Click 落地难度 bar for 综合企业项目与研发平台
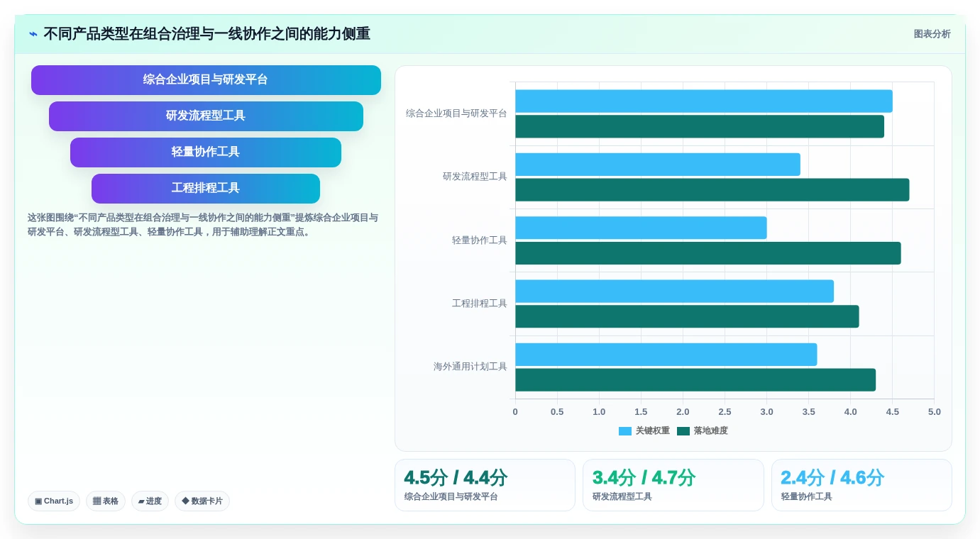The height and width of the screenshot is (539, 980). coord(700,127)
